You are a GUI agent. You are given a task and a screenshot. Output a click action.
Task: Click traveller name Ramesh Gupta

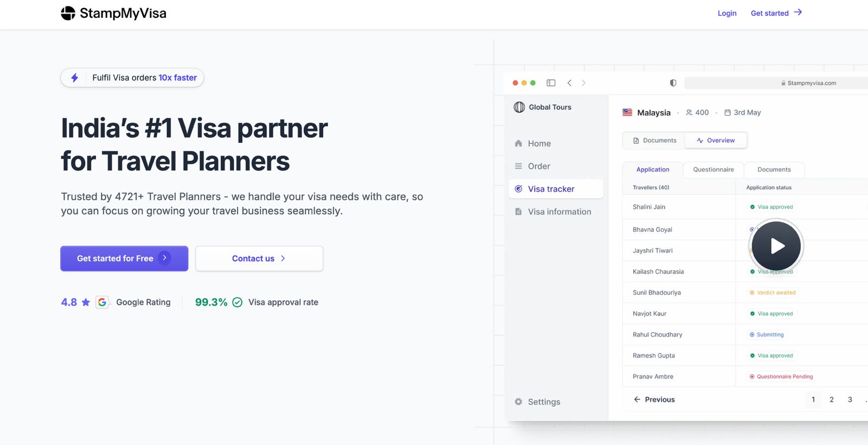654,355
